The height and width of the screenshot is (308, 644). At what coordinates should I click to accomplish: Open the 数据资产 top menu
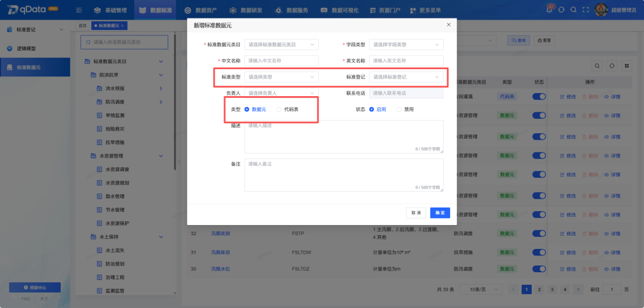tap(200, 10)
